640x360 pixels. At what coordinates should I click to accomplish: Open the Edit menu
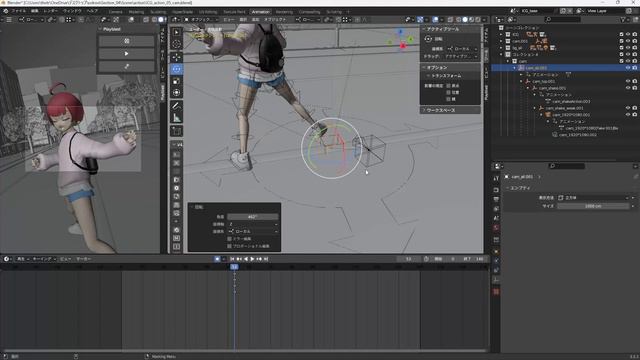(35, 11)
